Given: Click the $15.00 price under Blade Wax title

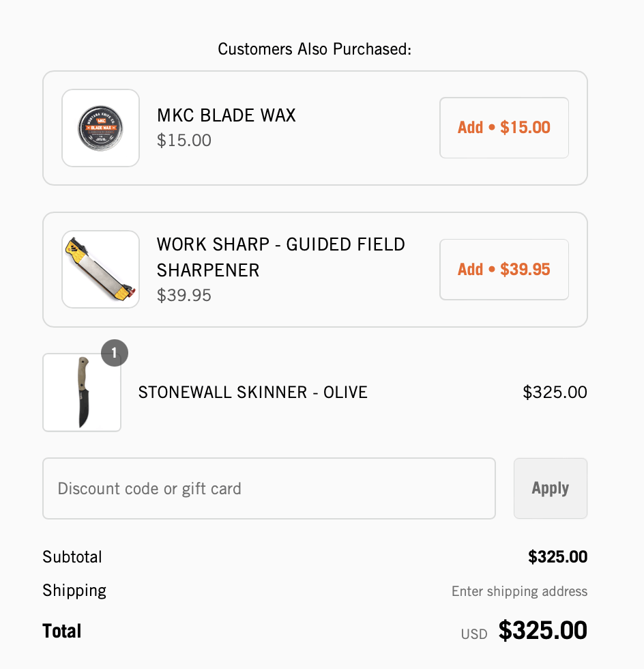Looking at the screenshot, I should pos(184,141).
